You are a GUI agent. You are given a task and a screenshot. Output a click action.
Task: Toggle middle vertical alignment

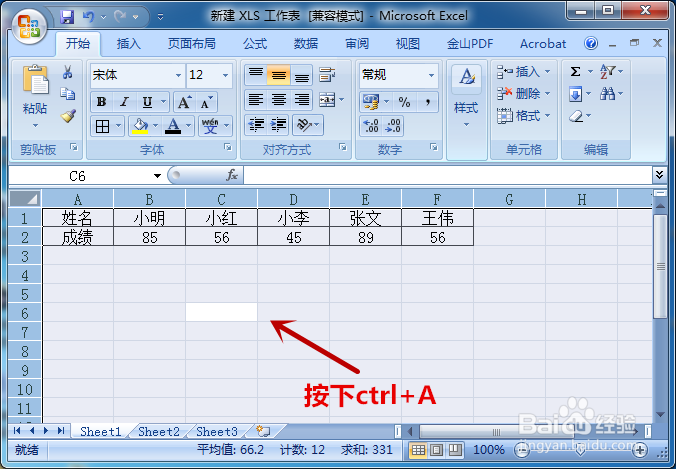click(279, 75)
